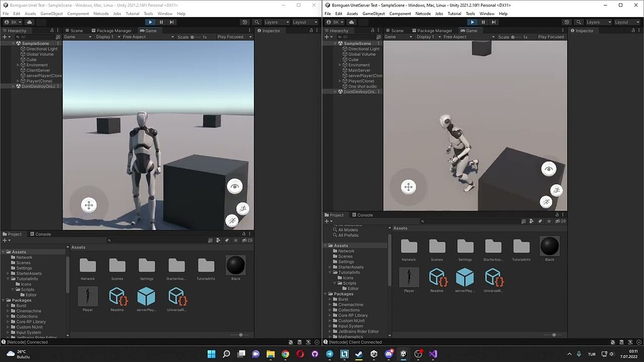Screen dimensions: 644x362
Task: Select the Player(Clone) object in the Hierarchy
Action: pyautogui.click(x=39, y=80)
